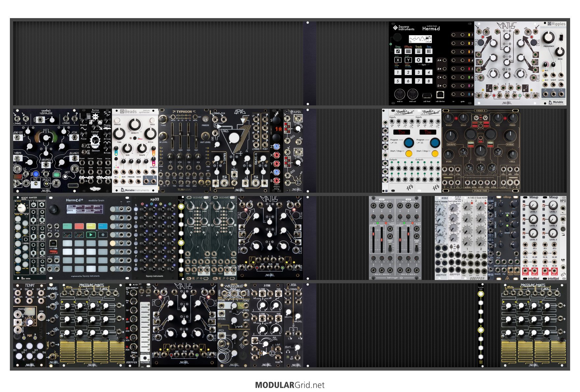Click the yellow track pad on Hermod+

[x=91, y=226]
